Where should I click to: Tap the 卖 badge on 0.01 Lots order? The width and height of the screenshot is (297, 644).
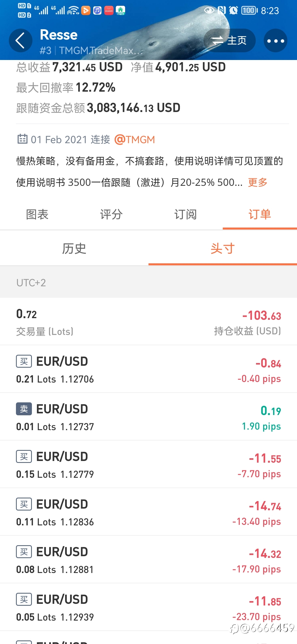(24, 409)
